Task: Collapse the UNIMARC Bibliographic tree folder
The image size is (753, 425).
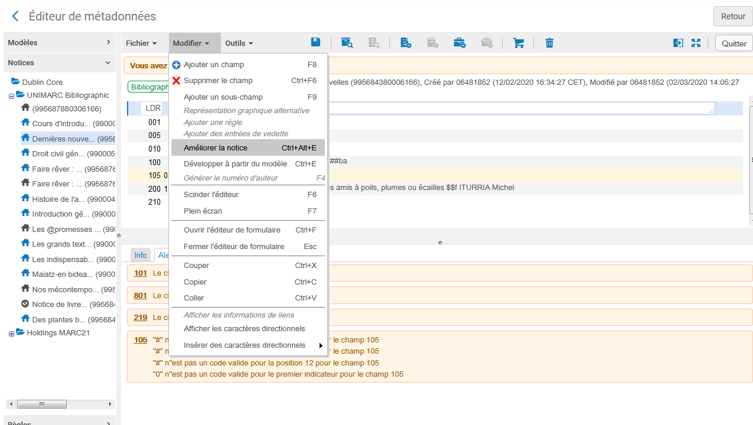Action: [12, 96]
